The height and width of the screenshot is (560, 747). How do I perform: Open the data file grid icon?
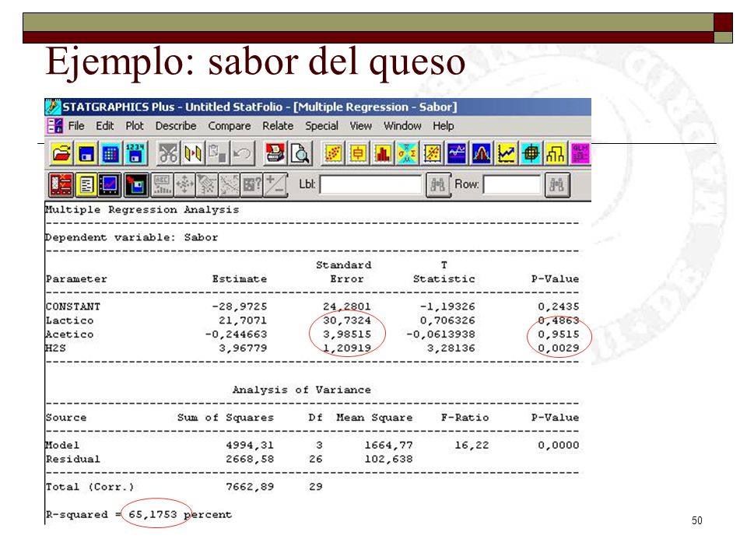[110, 154]
